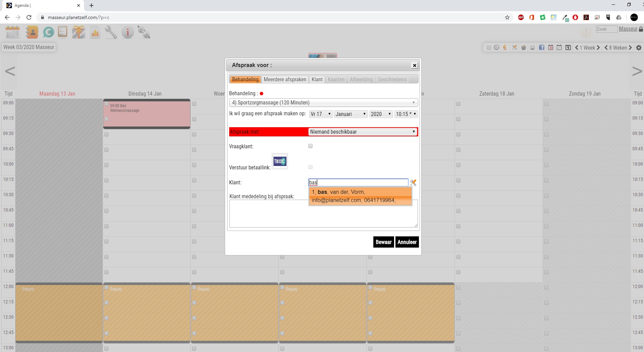Expand the Niemand beschikbaar dropdown

[362, 132]
